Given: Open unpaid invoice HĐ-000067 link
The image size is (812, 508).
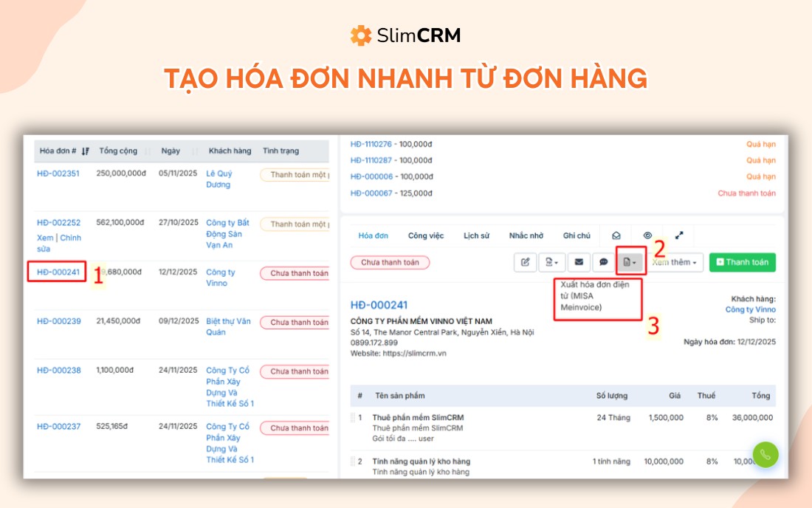Looking at the screenshot, I should pyautogui.click(x=371, y=193).
